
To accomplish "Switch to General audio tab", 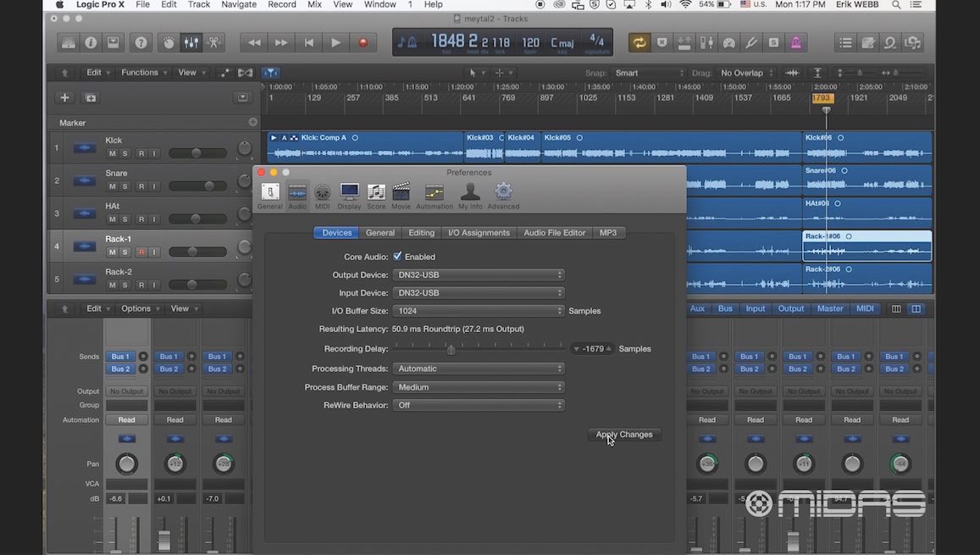I will tap(380, 232).
